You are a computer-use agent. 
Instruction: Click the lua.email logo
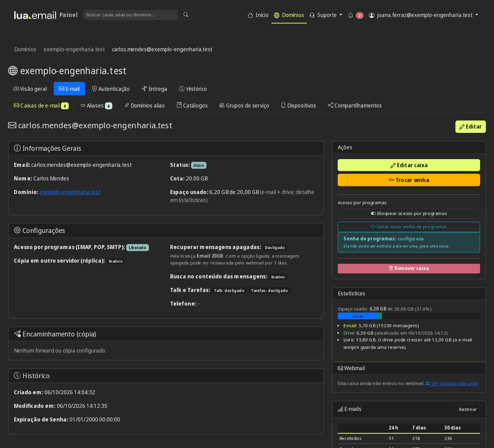pyautogui.click(x=35, y=15)
